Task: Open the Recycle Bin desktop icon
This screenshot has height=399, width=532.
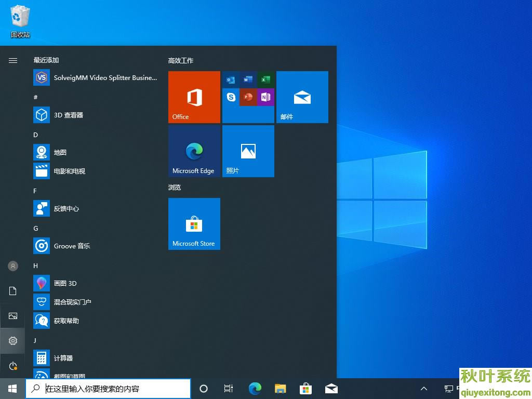Action: pyautogui.click(x=20, y=21)
